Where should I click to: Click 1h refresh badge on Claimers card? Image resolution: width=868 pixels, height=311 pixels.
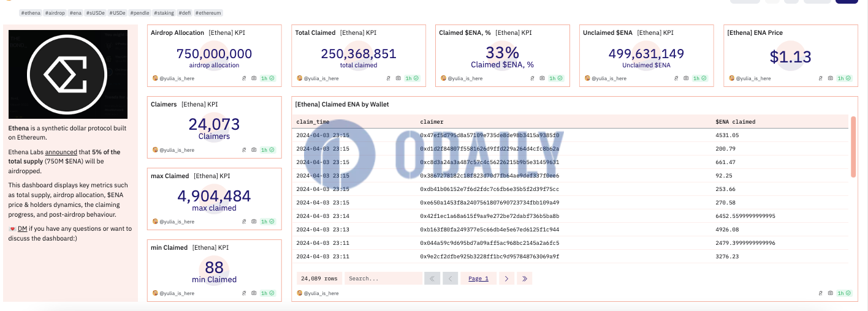[x=267, y=149]
